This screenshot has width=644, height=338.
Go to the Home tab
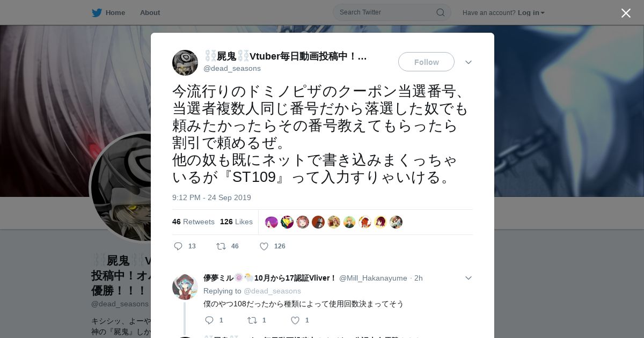[x=115, y=12]
